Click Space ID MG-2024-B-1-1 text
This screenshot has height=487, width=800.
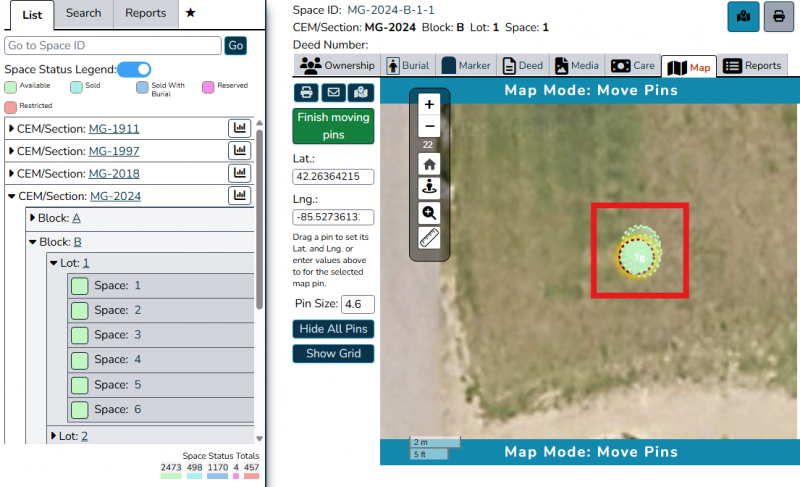(391, 10)
